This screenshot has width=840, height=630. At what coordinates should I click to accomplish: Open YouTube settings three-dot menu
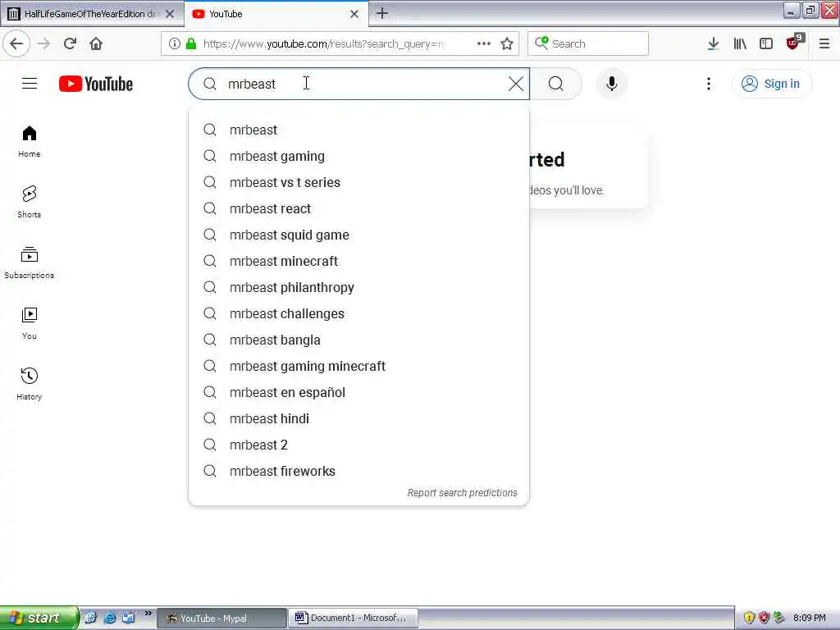pos(708,84)
